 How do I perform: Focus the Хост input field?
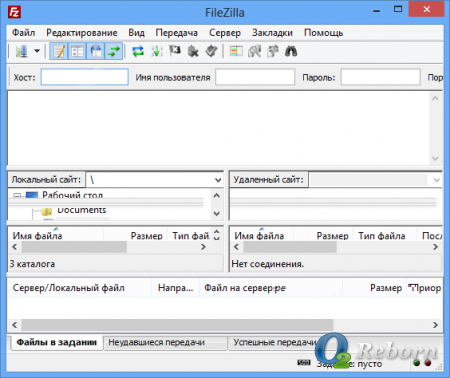click(85, 77)
